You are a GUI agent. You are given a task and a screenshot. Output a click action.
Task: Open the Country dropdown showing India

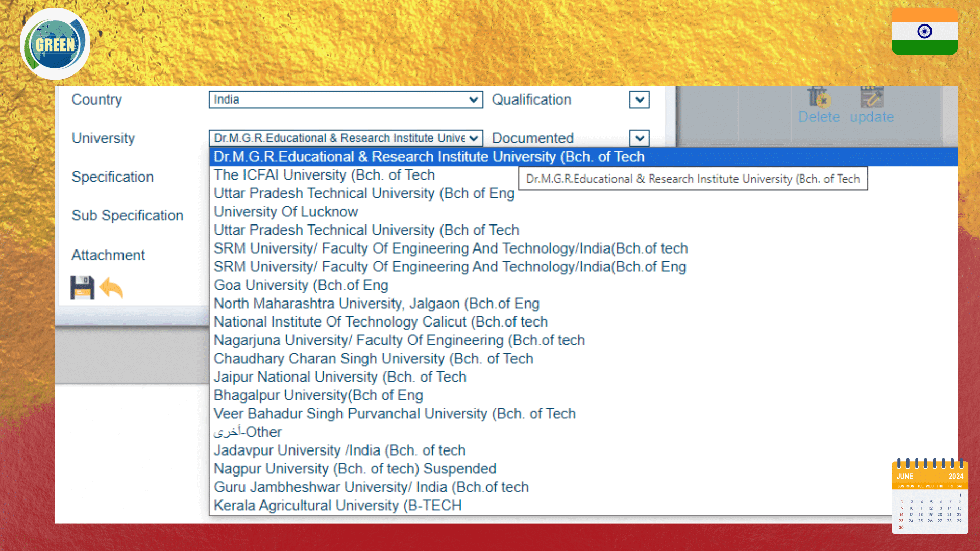[x=346, y=99]
